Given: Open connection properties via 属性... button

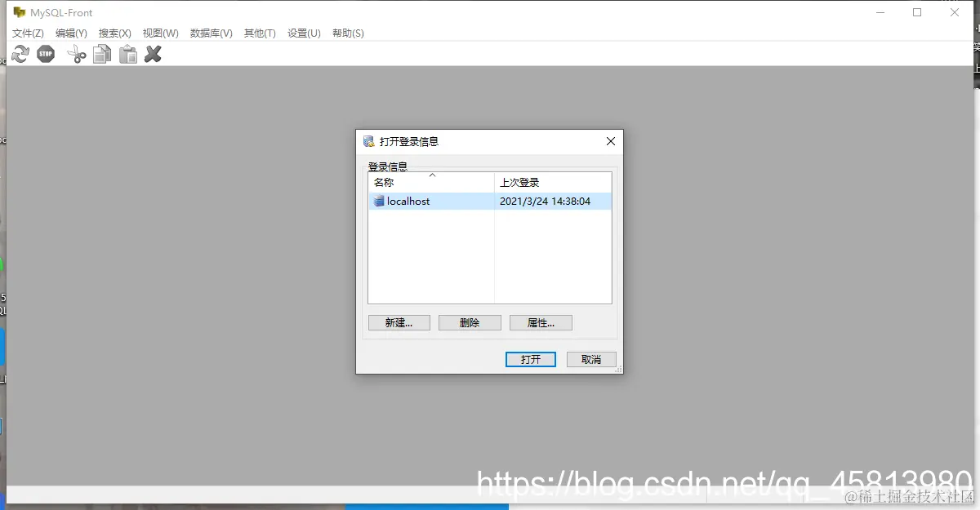Looking at the screenshot, I should click(541, 322).
